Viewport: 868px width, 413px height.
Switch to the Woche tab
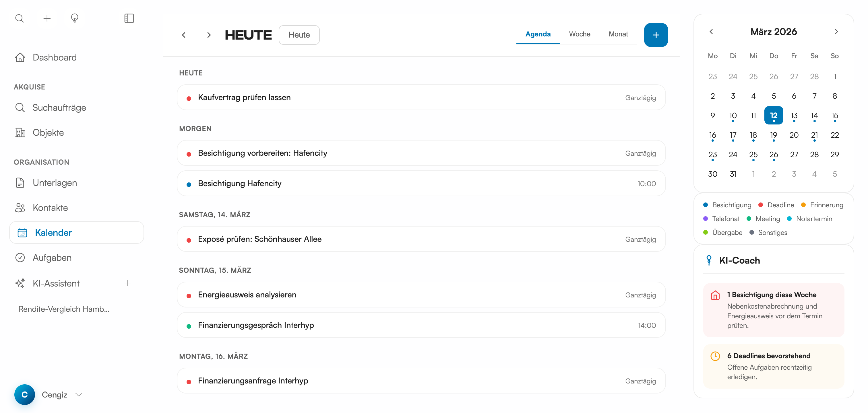pyautogui.click(x=579, y=34)
